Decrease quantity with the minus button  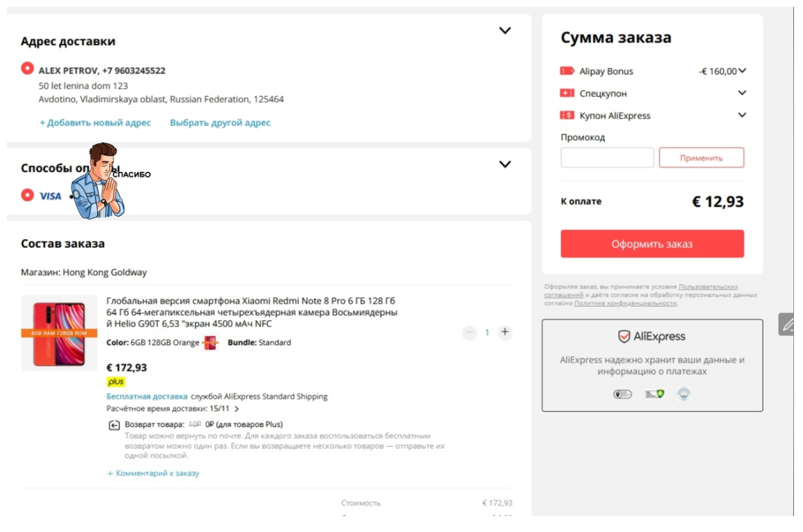pyautogui.click(x=469, y=332)
